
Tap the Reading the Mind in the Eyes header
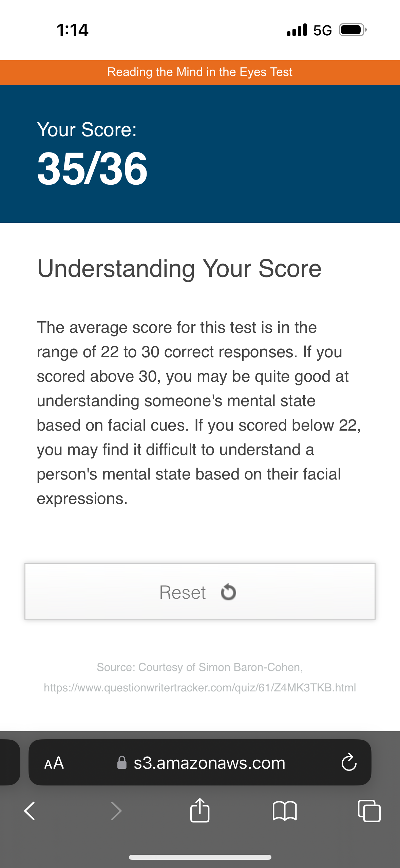click(200, 72)
